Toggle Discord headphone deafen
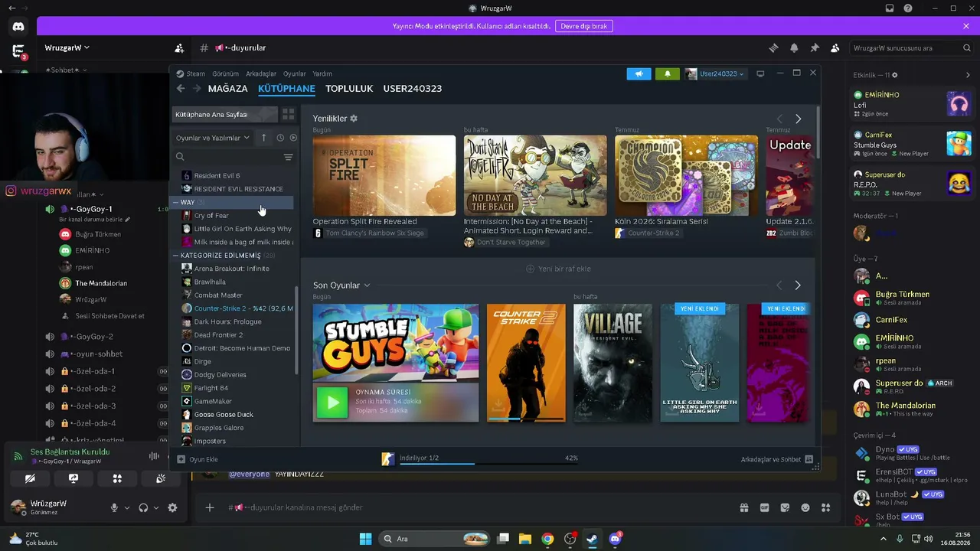This screenshot has width=980, height=551. coord(143,507)
